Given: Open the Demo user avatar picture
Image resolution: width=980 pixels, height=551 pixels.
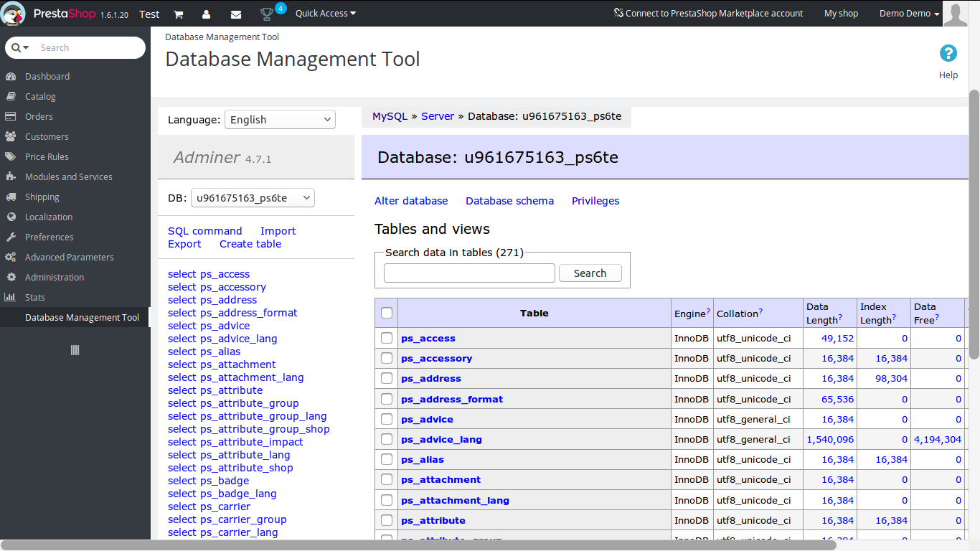Looking at the screenshot, I should (955, 14).
